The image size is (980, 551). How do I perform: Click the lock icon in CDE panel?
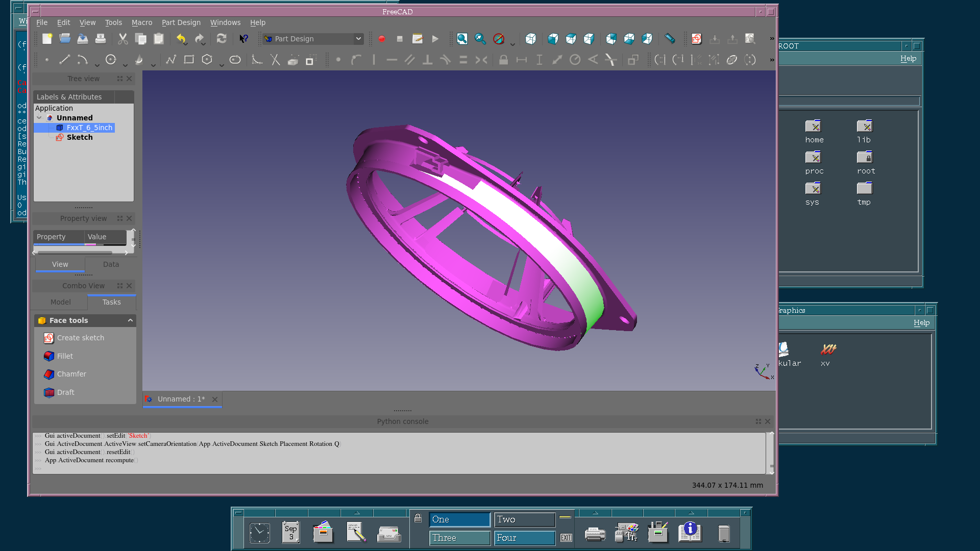pos(418,518)
